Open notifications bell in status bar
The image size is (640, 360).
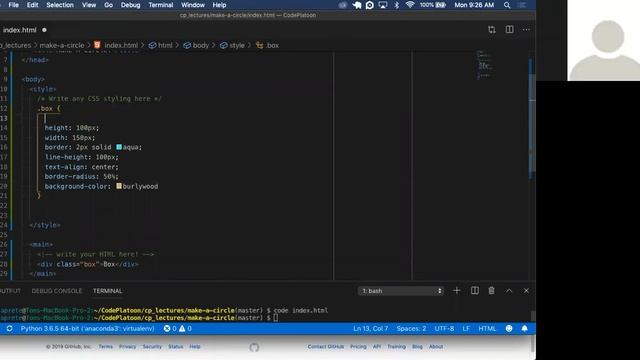tap(524, 329)
